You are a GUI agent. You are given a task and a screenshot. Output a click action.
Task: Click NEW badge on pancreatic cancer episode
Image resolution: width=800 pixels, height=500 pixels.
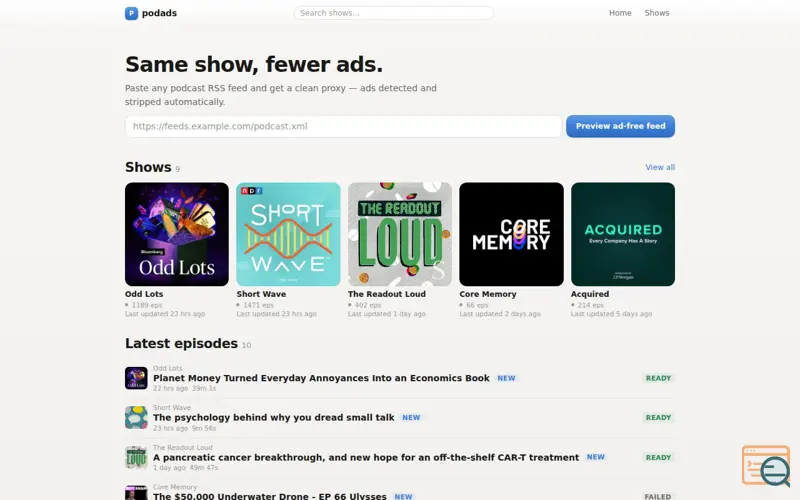pos(595,457)
